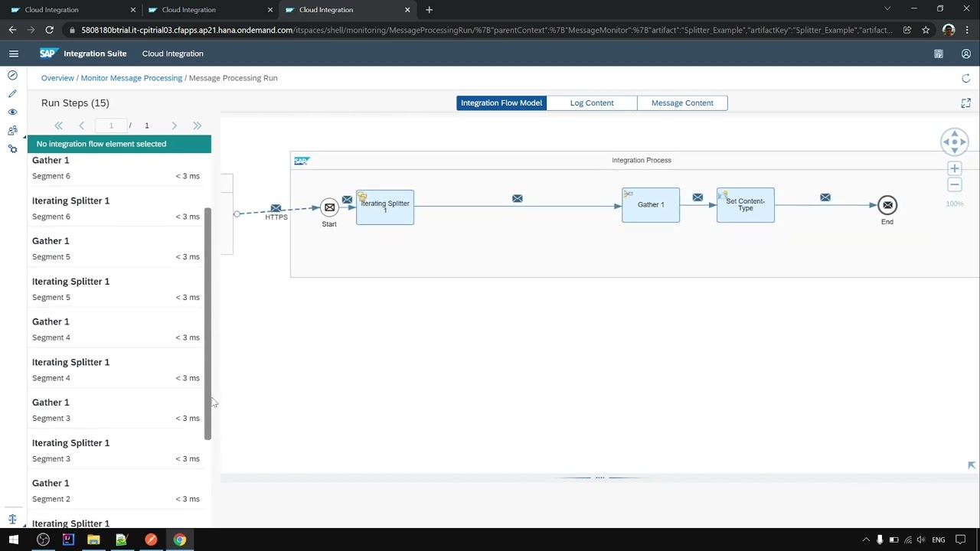This screenshot has width=980, height=551.
Task: Open the calculator-like icon in SAP header
Action: (x=939, y=54)
